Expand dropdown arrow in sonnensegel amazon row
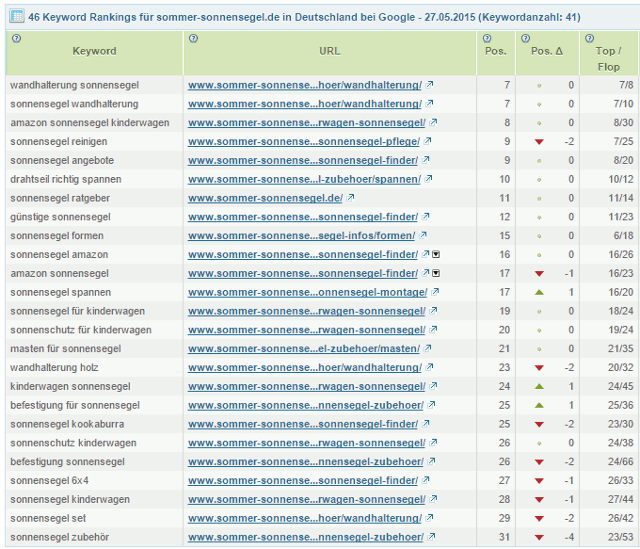 (436, 255)
